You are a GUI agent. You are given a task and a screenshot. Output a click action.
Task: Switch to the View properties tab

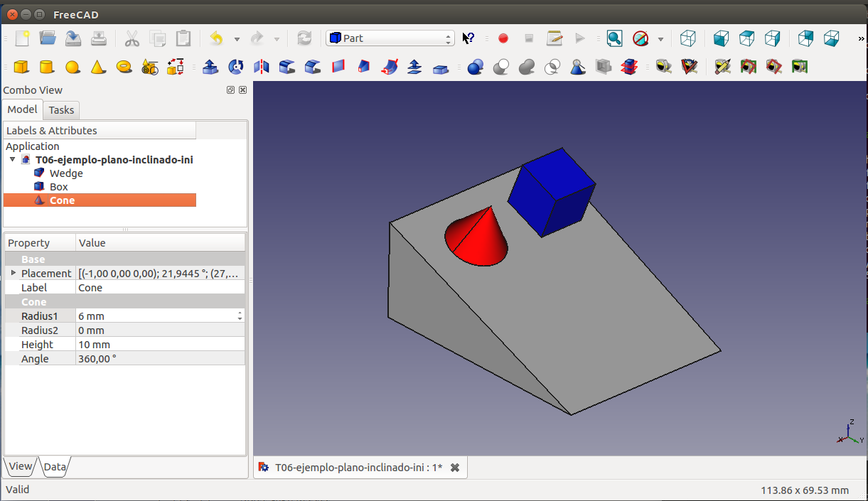(x=20, y=466)
